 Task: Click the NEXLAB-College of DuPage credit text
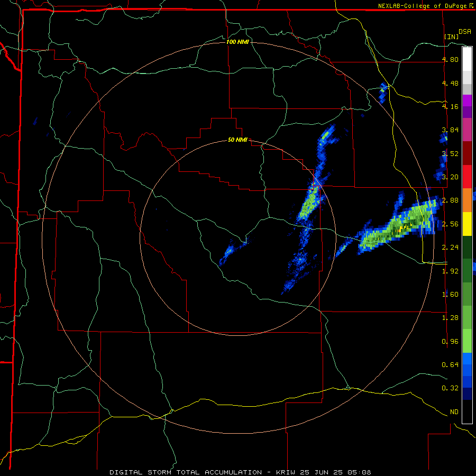click(x=423, y=6)
